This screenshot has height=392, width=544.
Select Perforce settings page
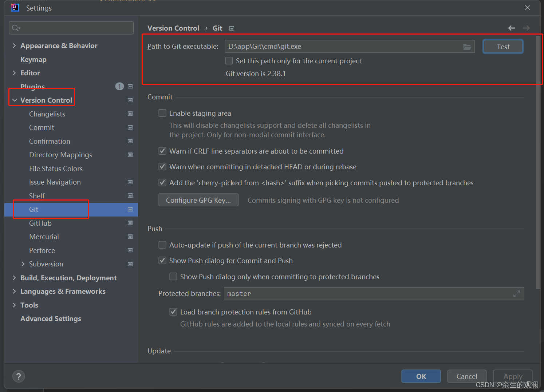[x=42, y=250]
